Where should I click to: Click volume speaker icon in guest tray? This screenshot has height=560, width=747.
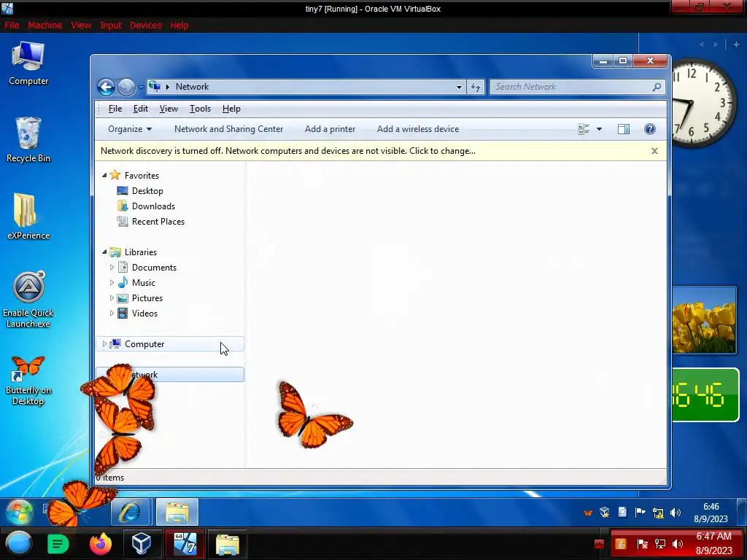675,513
